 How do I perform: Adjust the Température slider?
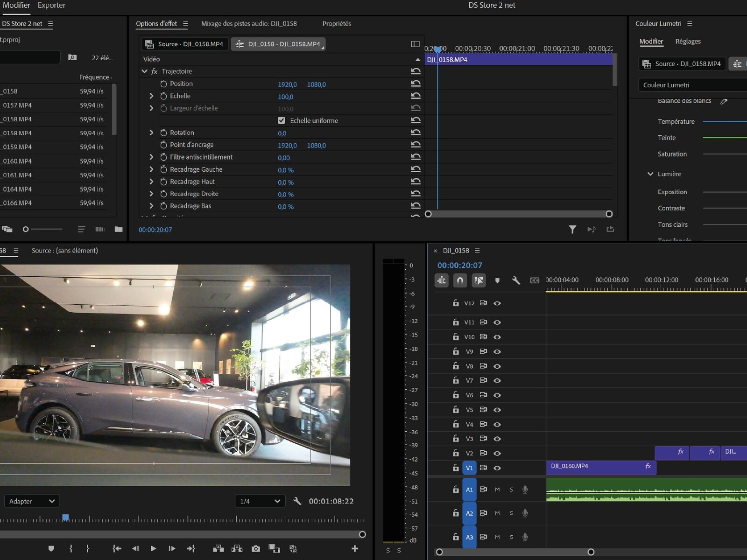[x=725, y=122]
